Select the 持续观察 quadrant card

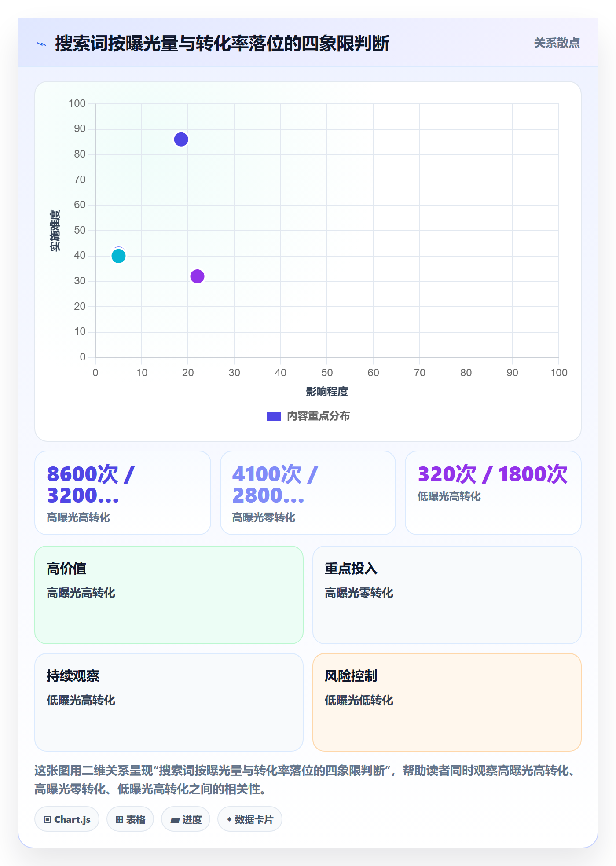[x=169, y=702]
